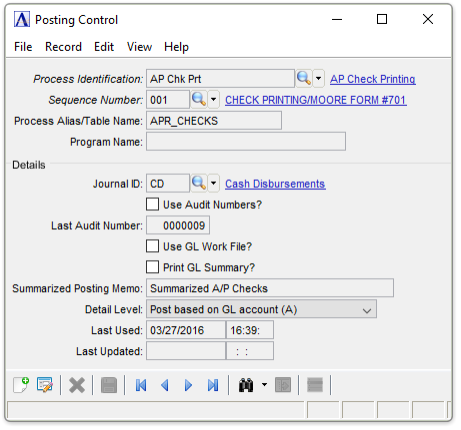Image resolution: width=461 pixels, height=430 pixels.
Task: Go to the next record arrow
Action: tap(188, 385)
